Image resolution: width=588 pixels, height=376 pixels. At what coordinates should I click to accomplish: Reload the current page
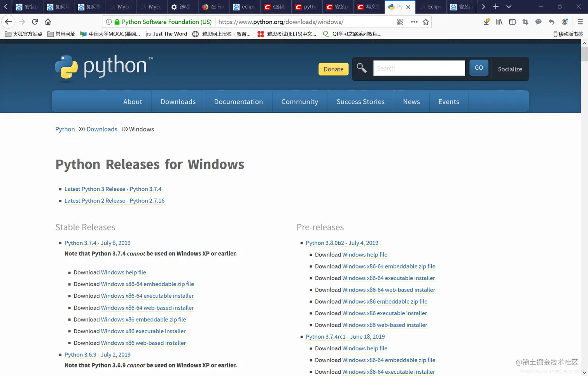click(35, 22)
